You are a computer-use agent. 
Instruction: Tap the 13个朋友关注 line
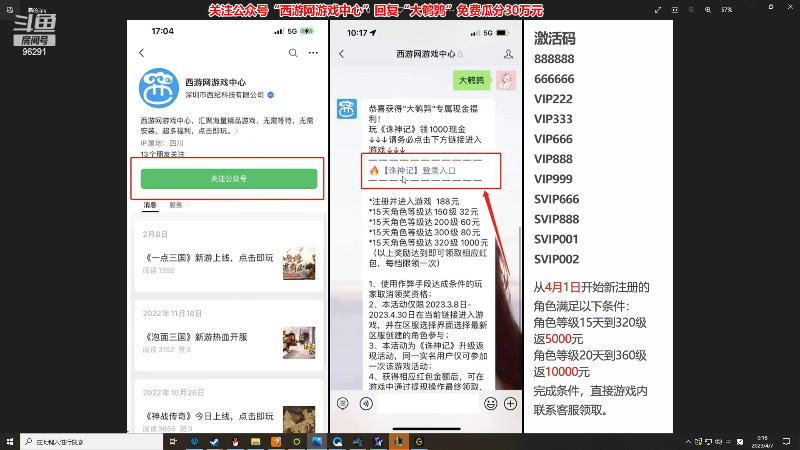click(x=163, y=154)
